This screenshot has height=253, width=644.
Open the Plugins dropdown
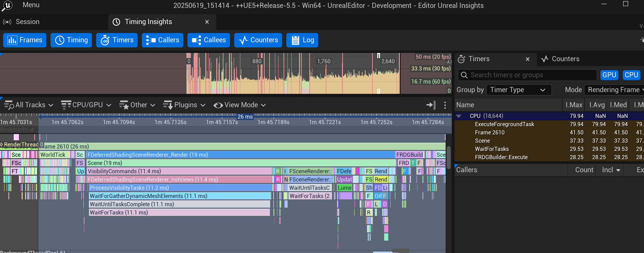(184, 105)
